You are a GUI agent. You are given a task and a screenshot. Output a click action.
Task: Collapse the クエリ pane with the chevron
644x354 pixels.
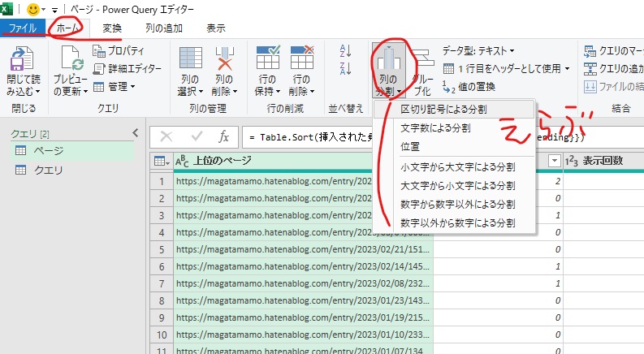tap(136, 132)
